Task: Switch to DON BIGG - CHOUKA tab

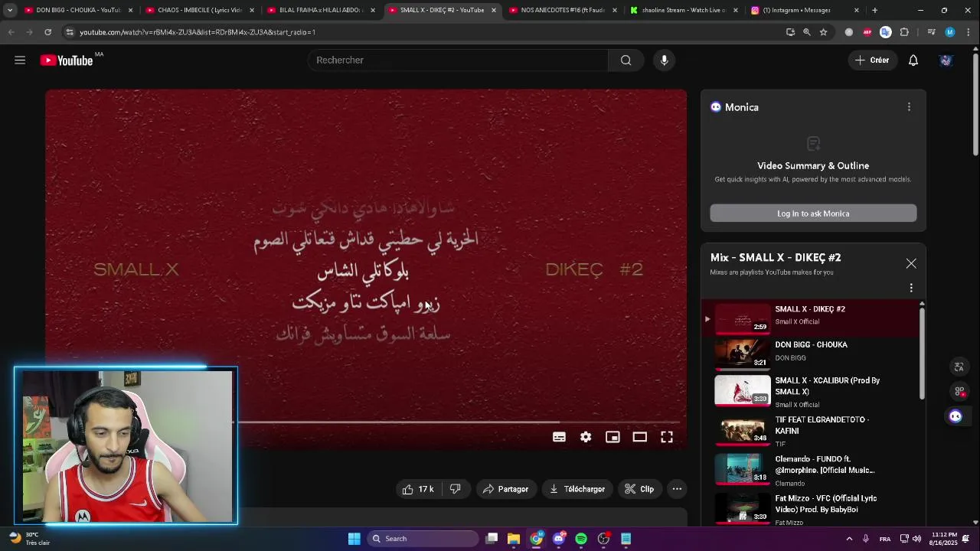Action: click(78, 10)
